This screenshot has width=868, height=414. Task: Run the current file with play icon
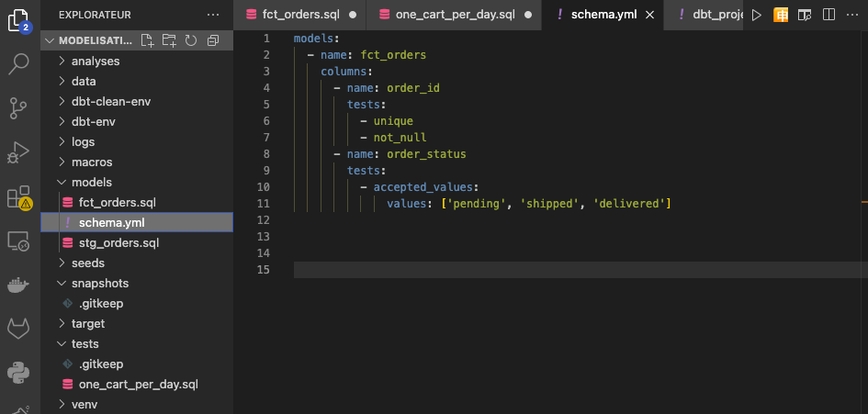(x=756, y=15)
